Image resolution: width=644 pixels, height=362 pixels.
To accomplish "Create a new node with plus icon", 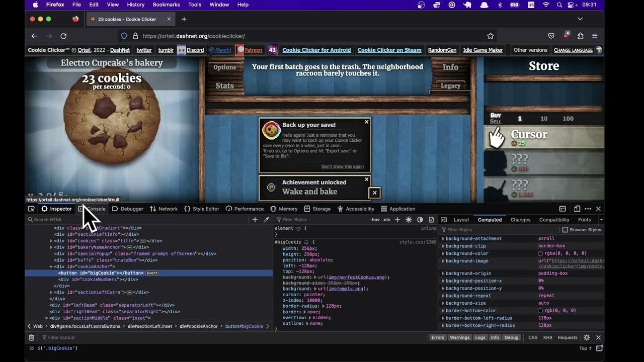I will pos(255,220).
